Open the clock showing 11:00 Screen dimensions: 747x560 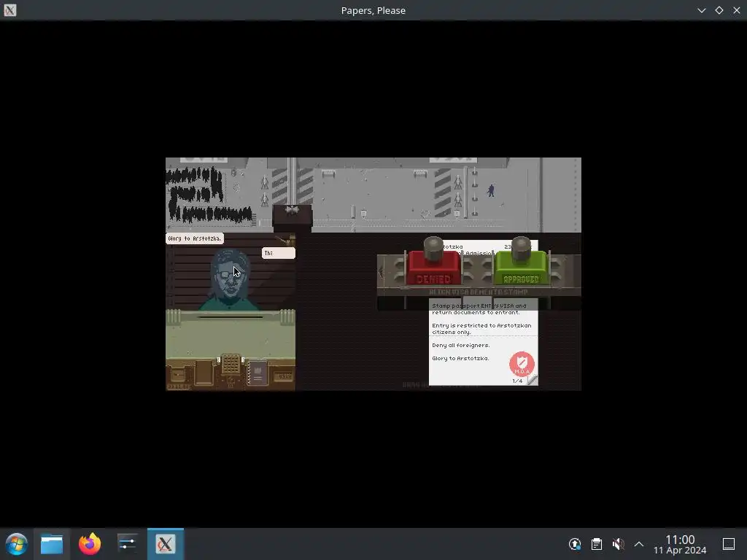coord(680,544)
